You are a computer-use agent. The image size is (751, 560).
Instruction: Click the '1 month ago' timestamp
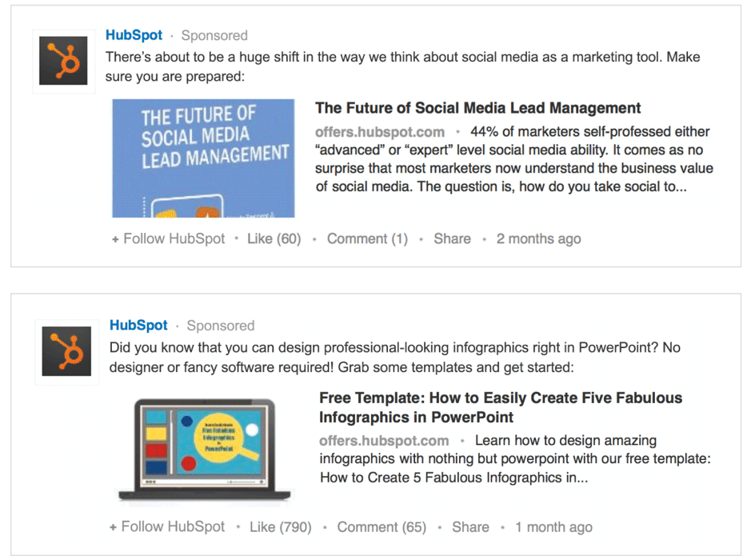[x=553, y=526]
